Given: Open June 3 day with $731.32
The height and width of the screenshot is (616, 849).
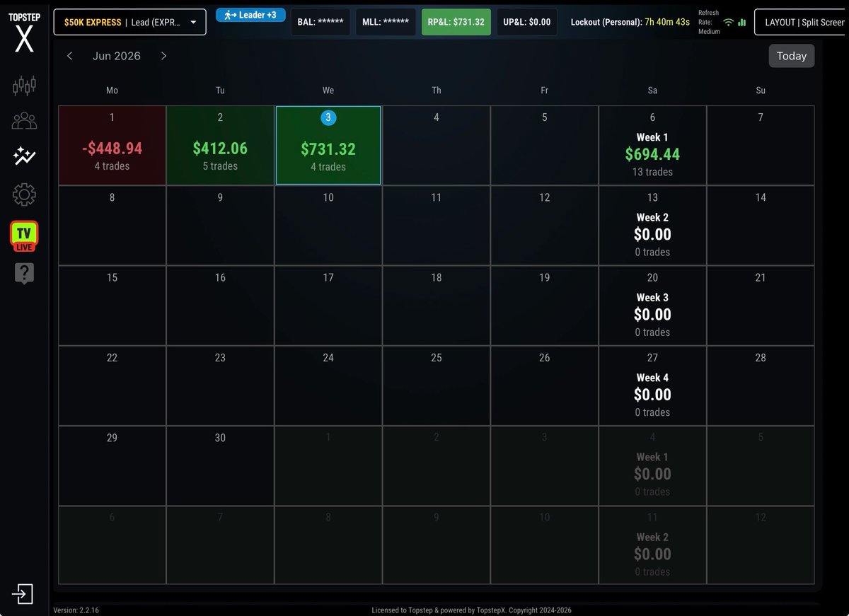Looking at the screenshot, I should point(328,146).
